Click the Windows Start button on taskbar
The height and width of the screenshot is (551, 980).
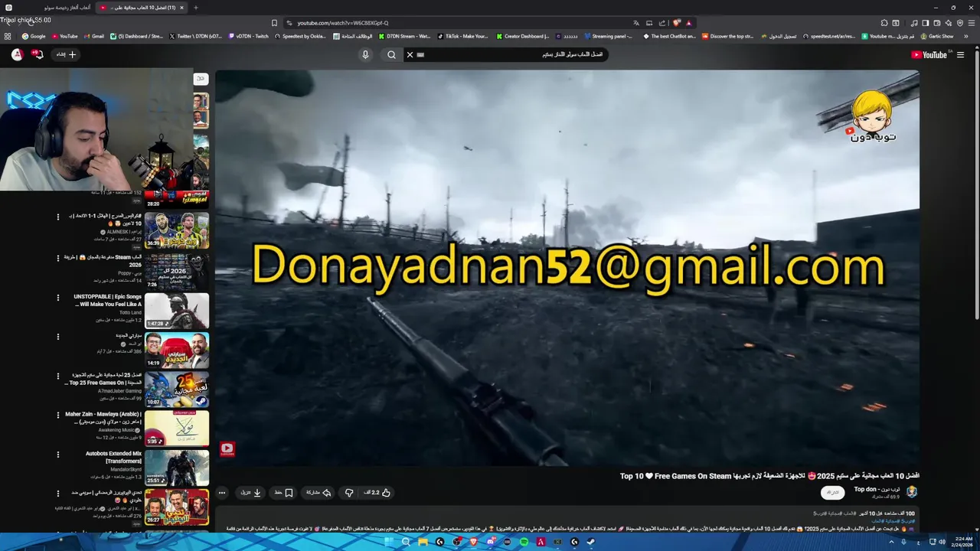[x=388, y=542]
